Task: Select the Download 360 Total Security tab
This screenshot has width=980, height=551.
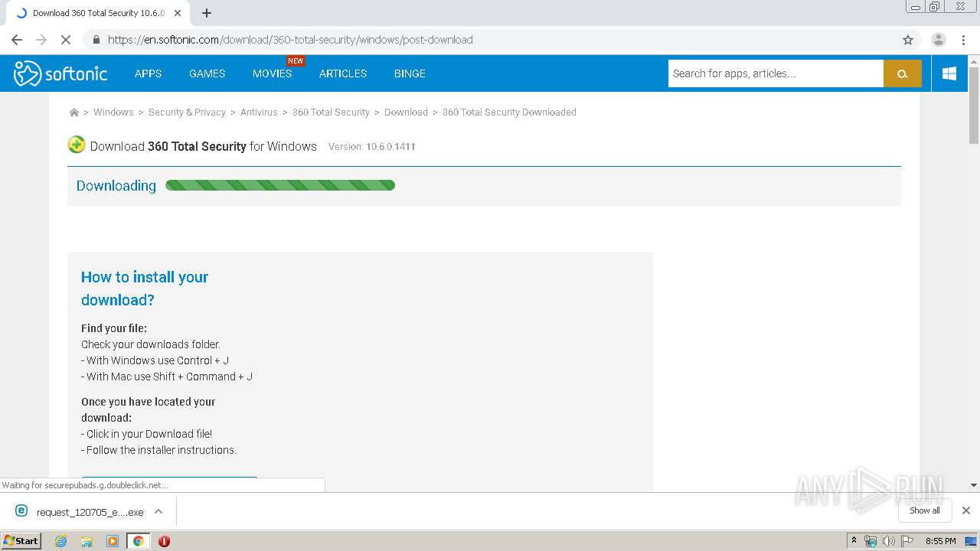Action: 98,13
